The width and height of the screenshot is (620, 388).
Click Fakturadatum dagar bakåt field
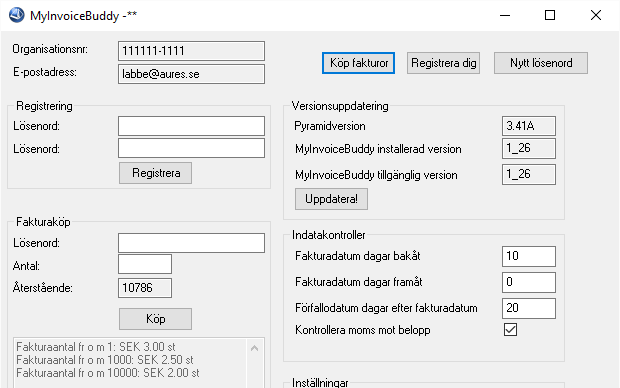(529, 256)
